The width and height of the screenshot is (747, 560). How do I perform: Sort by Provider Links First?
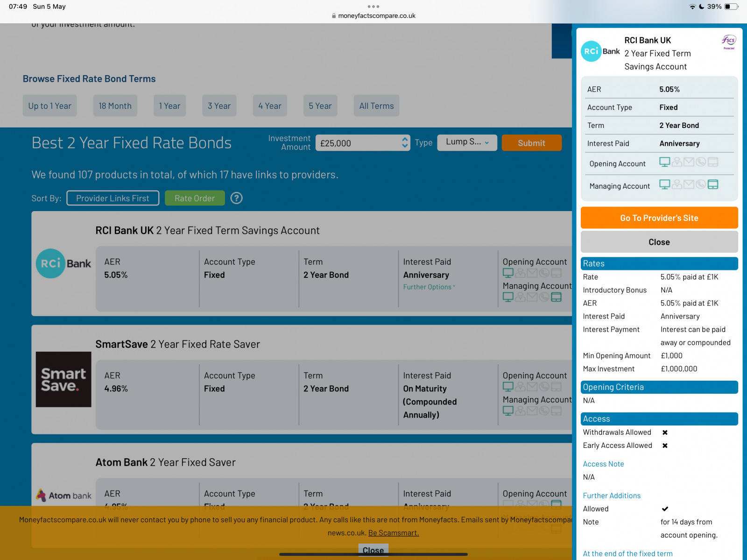[113, 198]
